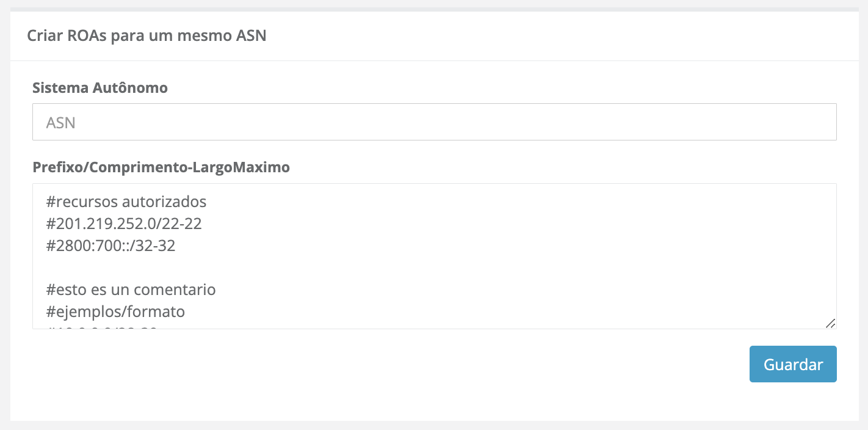Click the '32-32' max length text
This screenshot has height=430, width=868.
[x=157, y=246]
